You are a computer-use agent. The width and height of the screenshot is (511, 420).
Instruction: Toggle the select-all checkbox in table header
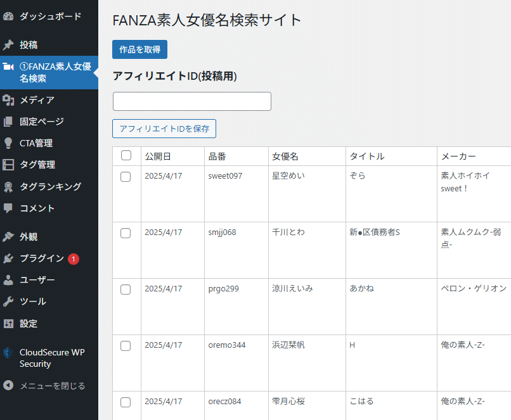pos(126,155)
